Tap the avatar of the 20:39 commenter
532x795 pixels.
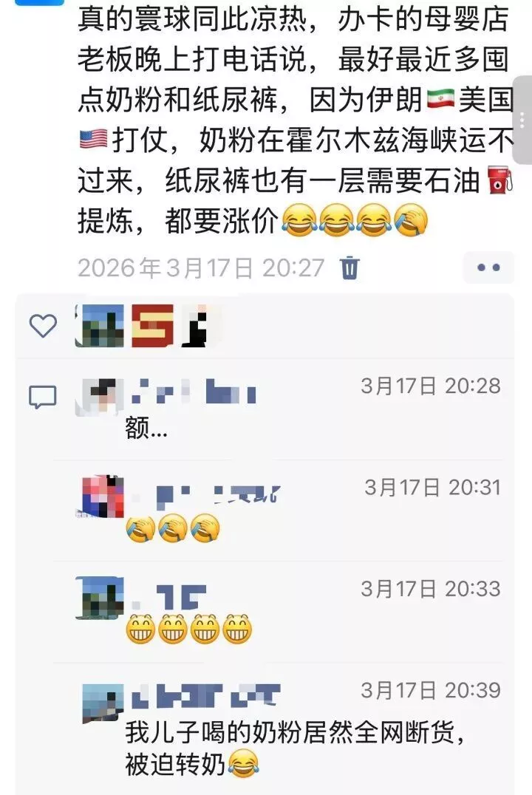(x=103, y=703)
